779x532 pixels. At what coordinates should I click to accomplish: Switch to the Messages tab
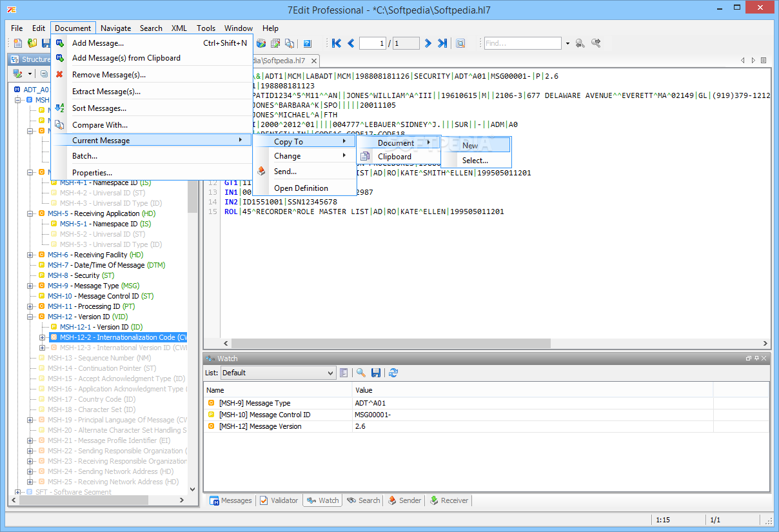(x=230, y=500)
